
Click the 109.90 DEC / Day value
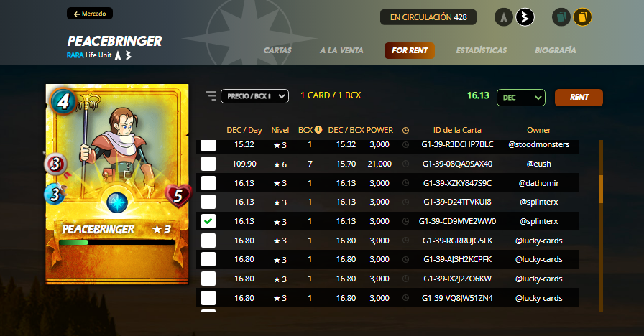(244, 164)
